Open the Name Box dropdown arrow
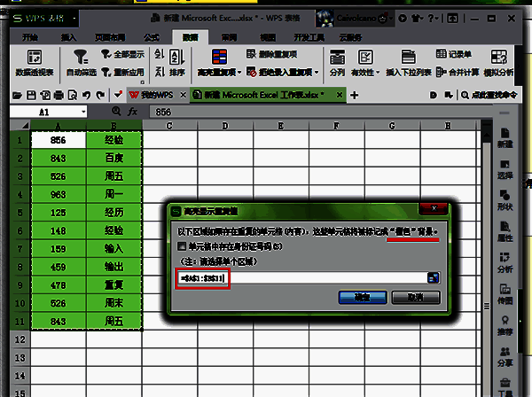532x397 pixels. (83, 113)
